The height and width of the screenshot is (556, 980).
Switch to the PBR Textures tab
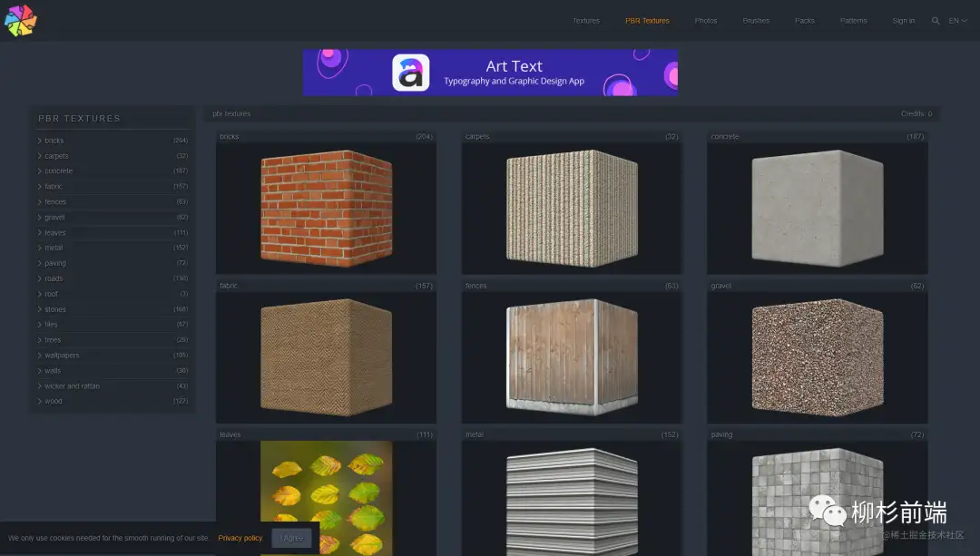coord(647,21)
